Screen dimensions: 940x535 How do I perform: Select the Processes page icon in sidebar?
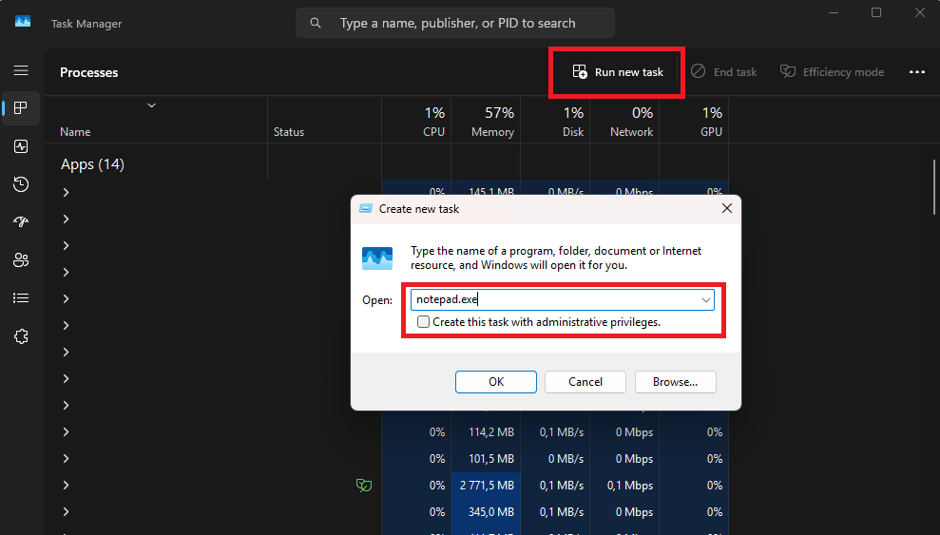click(21, 108)
